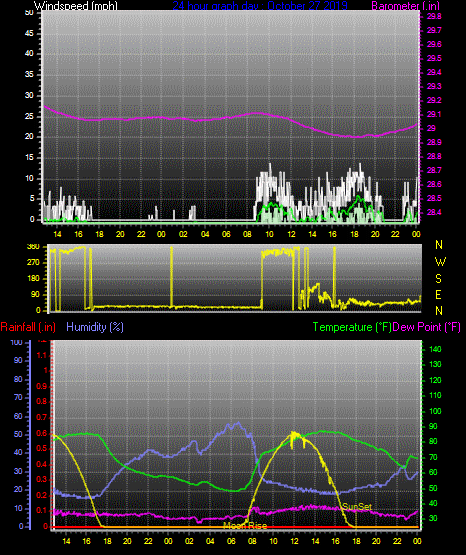Click the 'S' compass direction label
This screenshot has height=555, width=466.
[x=438, y=279]
